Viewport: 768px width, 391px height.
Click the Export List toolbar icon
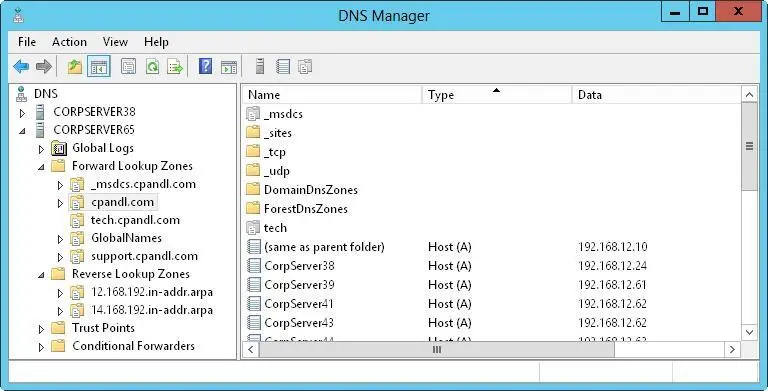pyautogui.click(x=175, y=66)
